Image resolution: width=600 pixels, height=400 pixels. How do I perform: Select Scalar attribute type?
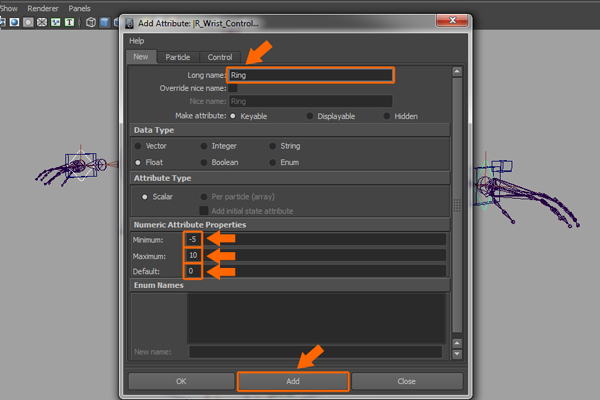145,197
